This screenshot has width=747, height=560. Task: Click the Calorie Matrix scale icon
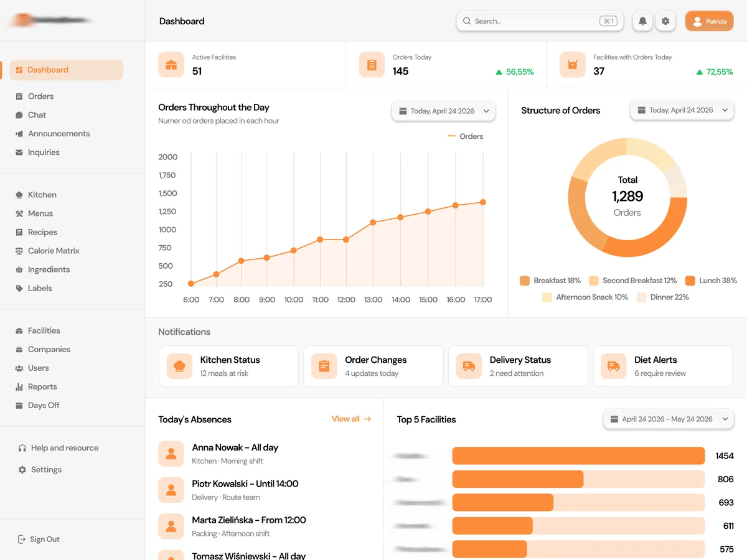tap(19, 251)
